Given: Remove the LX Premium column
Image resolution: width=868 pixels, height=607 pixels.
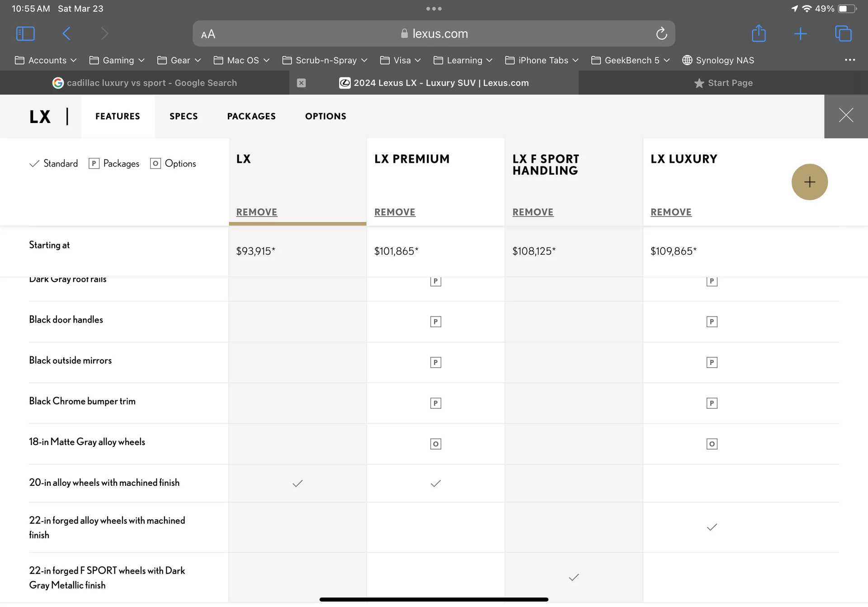Looking at the screenshot, I should click(395, 212).
